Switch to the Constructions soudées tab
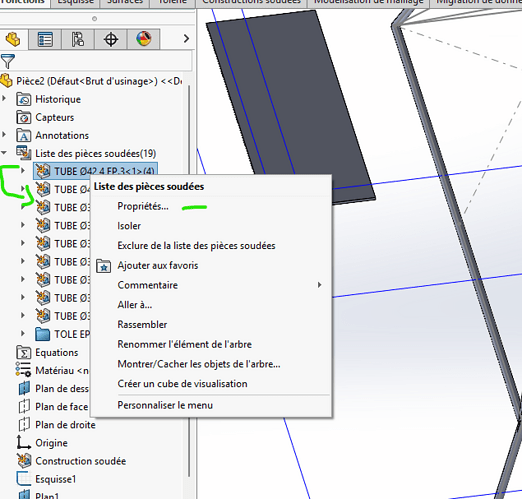The image size is (522, 499). [251, 3]
